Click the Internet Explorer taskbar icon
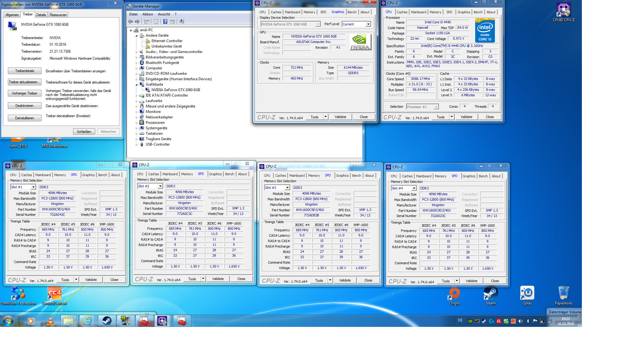The width and height of the screenshot is (644, 362). click(x=87, y=321)
